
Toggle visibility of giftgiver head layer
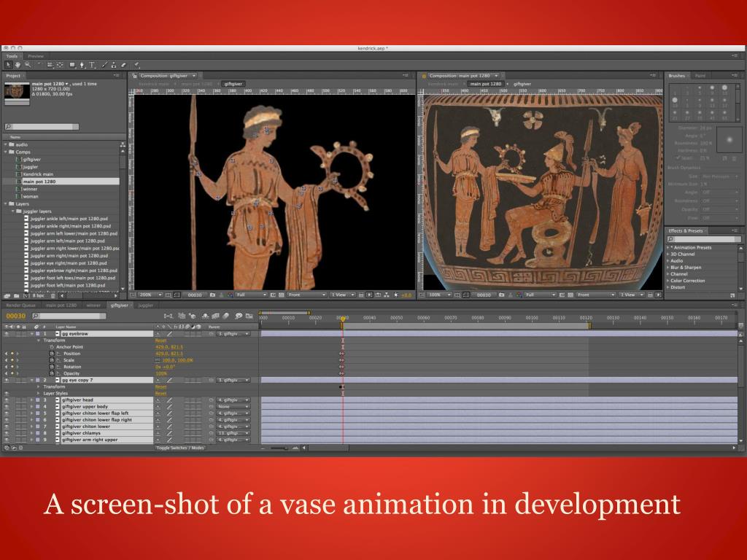[x=6, y=400]
